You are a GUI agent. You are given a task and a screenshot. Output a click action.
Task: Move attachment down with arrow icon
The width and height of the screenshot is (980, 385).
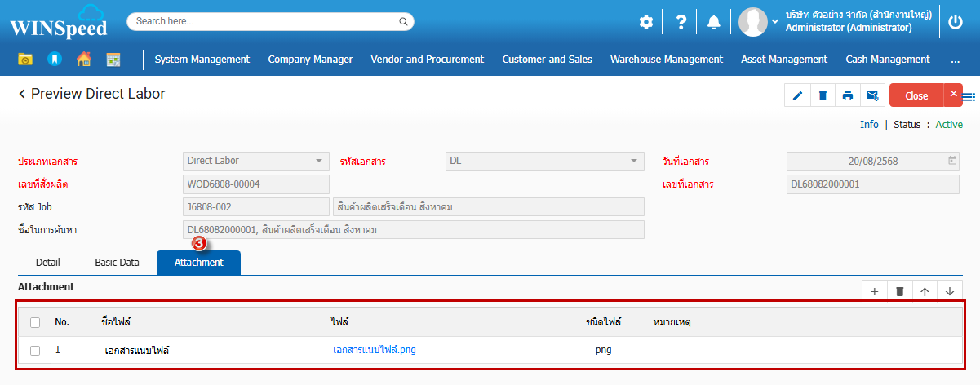(x=950, y=291)
